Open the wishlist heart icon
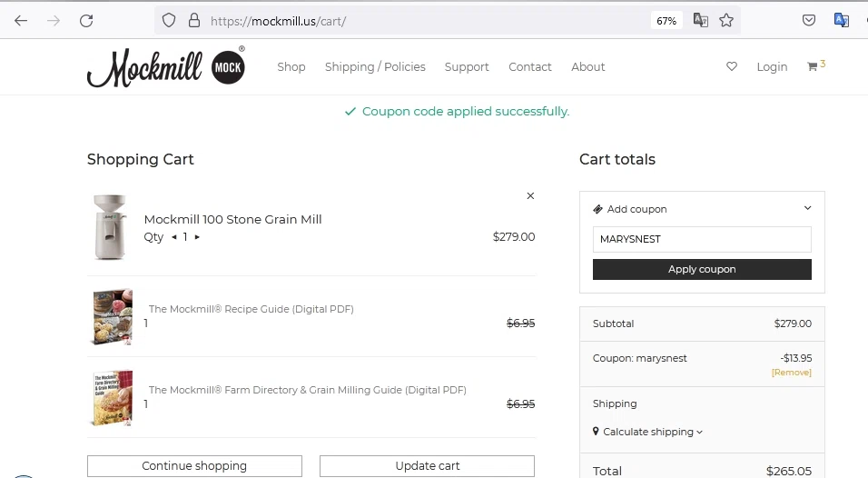The width and height of the screenshot is (868, 478). click(x=732, y=66)
